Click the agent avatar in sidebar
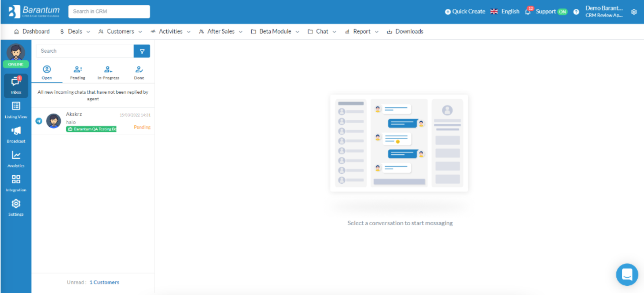This screenshot has width=644, height=295. pyautogui.click(x=16, y=52)
